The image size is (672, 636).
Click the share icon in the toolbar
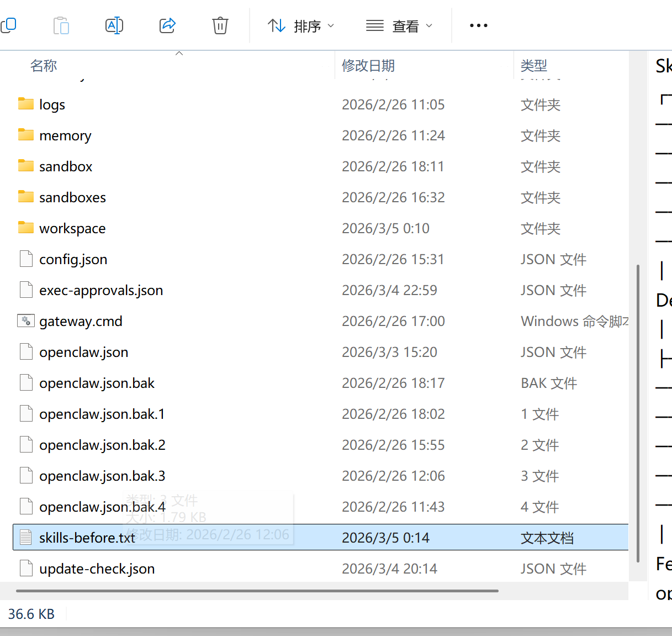point(167,25)
